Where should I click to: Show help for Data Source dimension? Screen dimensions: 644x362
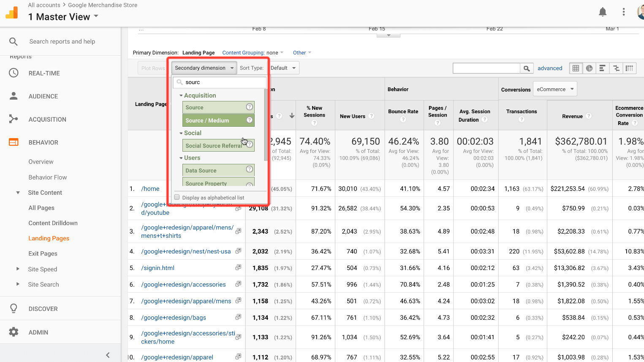250,169
